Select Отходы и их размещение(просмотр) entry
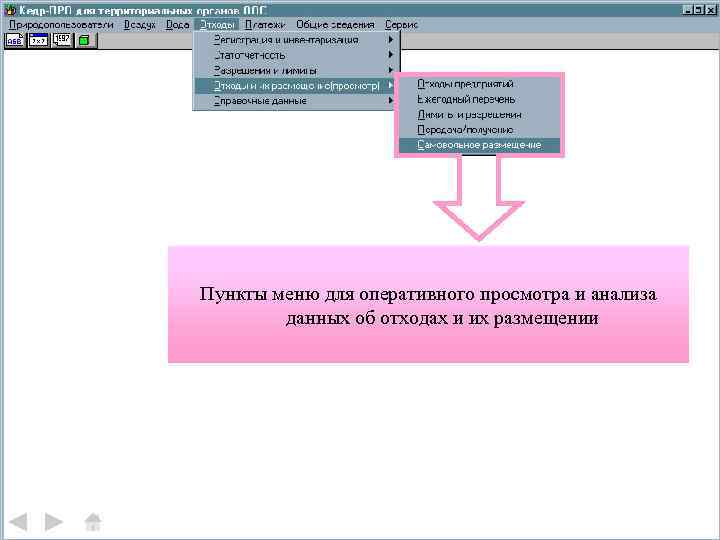 tap(296, 85)
